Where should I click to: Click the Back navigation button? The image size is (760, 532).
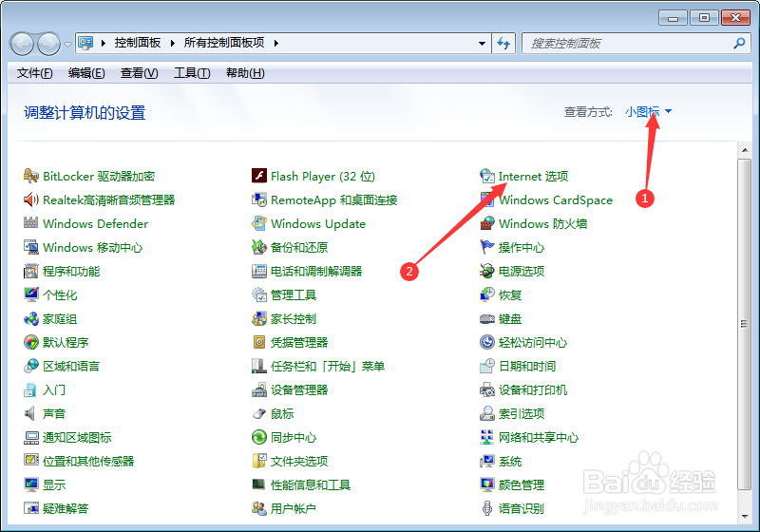point(22,44)
